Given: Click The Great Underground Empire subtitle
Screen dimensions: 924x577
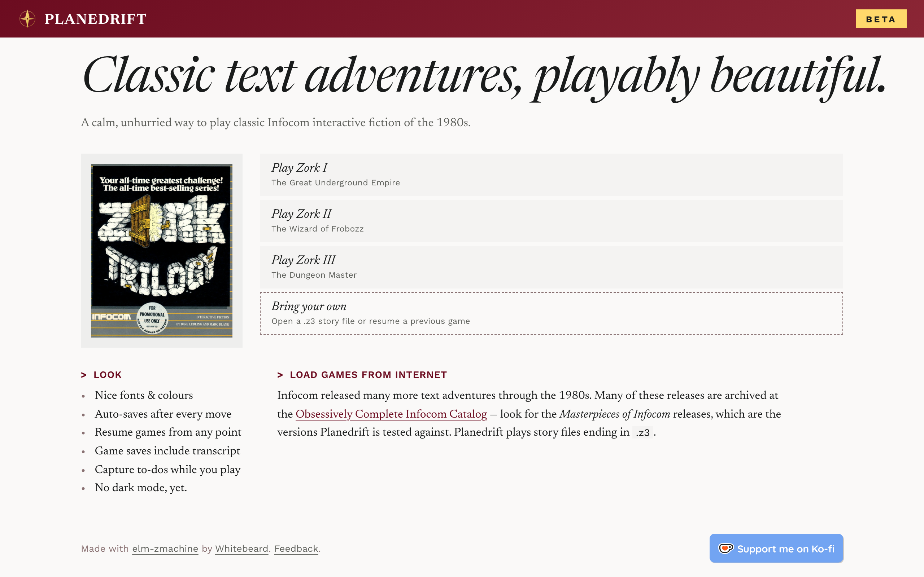Looking at the screenshot, I should (336, 182).
